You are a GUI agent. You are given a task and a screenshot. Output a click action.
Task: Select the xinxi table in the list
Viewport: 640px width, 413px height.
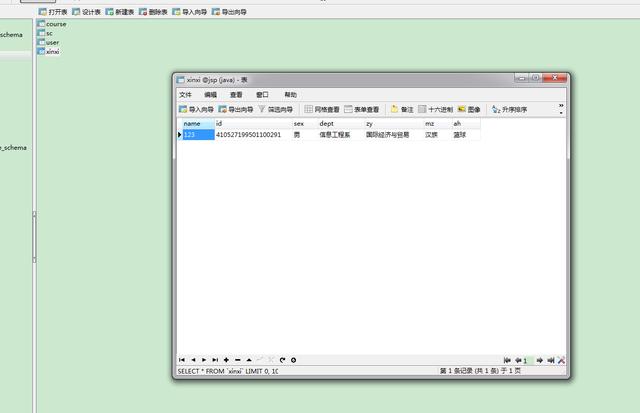(x=49, y=51)
